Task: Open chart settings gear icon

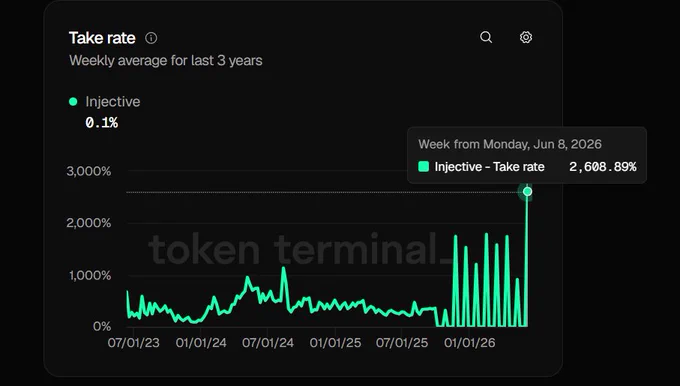Action: click(526, 37)
